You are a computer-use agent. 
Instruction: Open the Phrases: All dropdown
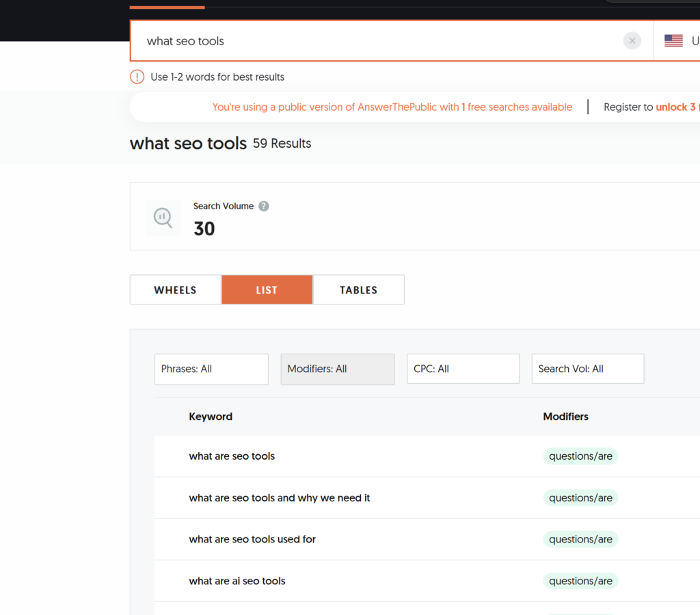click(211, 369)
